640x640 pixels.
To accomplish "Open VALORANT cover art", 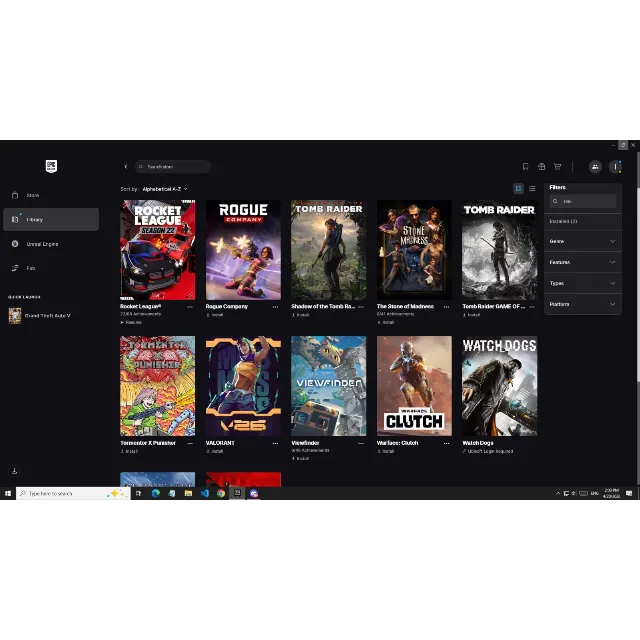I will tap(243, 386).
